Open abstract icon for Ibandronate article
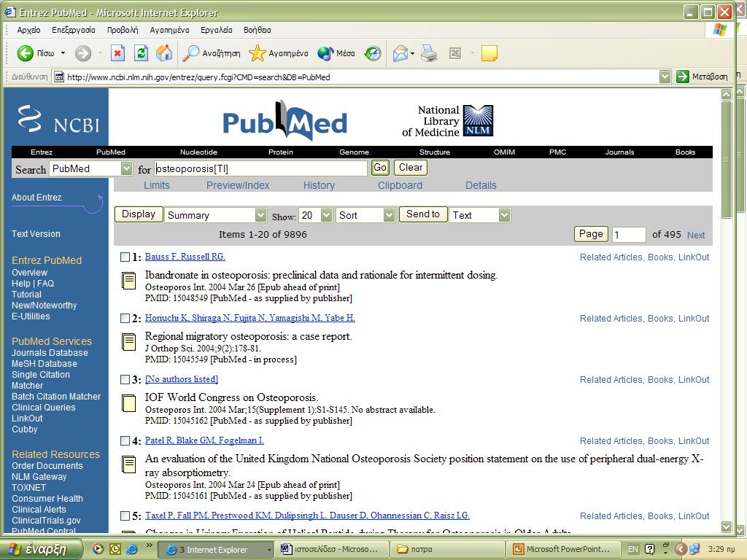Viewport: 747px width, 560px height. coord(128,281)
